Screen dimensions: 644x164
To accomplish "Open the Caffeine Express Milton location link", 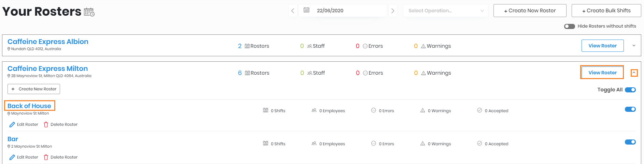I will (47, 69).
